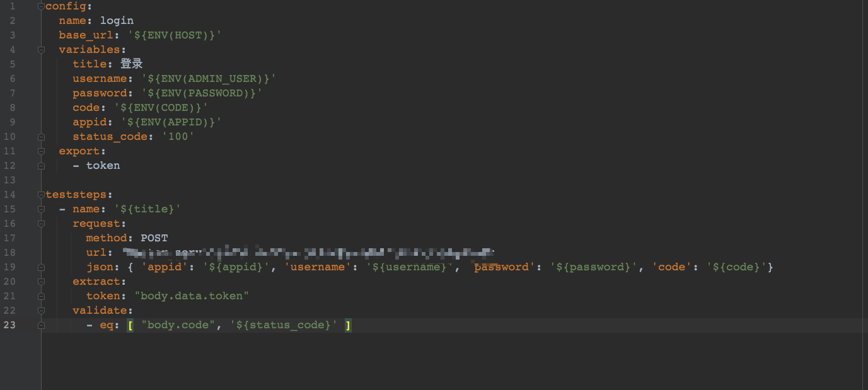868x390 pixels.
Task: Click the fold-end marker at line 19
Action: (41, 267)
